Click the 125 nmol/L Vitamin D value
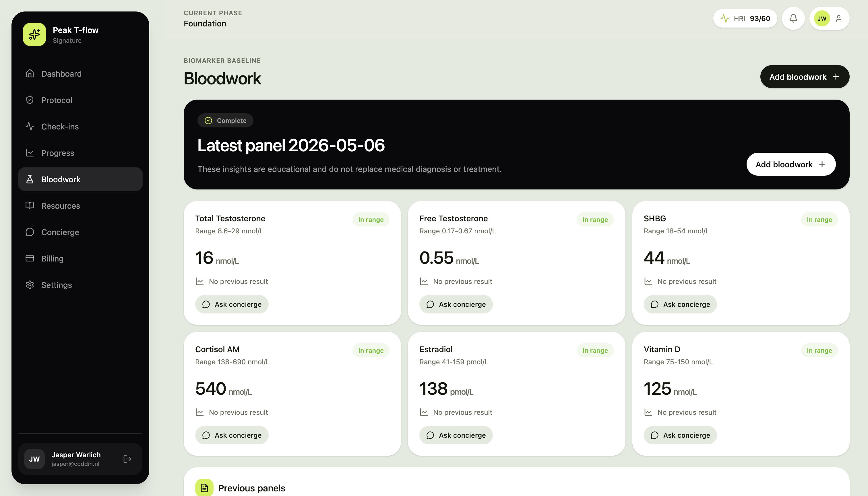Screen dimensions: 868x496 tap(670, 389)
